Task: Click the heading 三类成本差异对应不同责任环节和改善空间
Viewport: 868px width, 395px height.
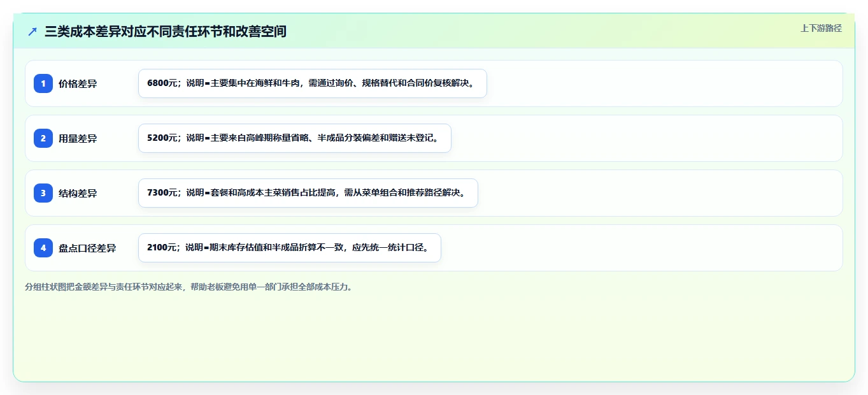Action: (166, 31)
